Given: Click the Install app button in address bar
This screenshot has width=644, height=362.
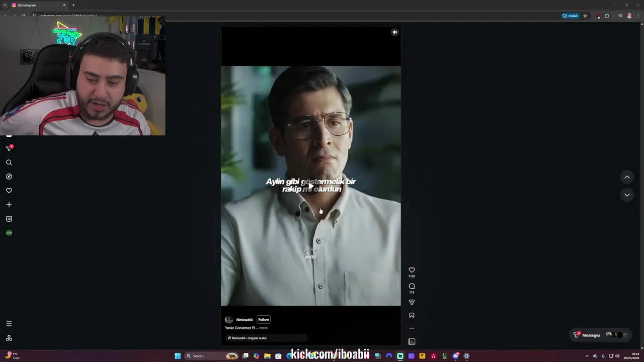Looking at the screenshot, I should pyautogui.click(x=570, y=16).
